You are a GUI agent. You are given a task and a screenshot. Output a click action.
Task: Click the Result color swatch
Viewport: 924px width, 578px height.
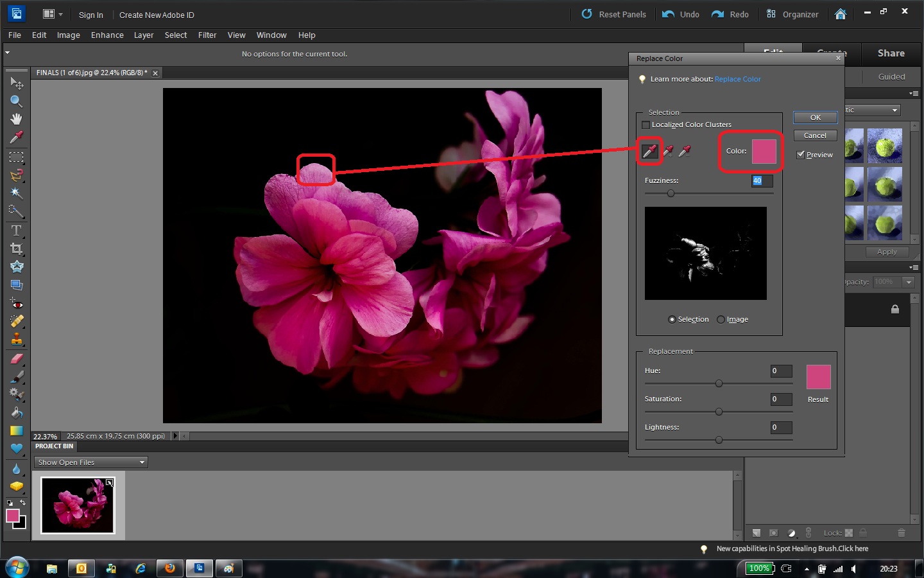818,377
